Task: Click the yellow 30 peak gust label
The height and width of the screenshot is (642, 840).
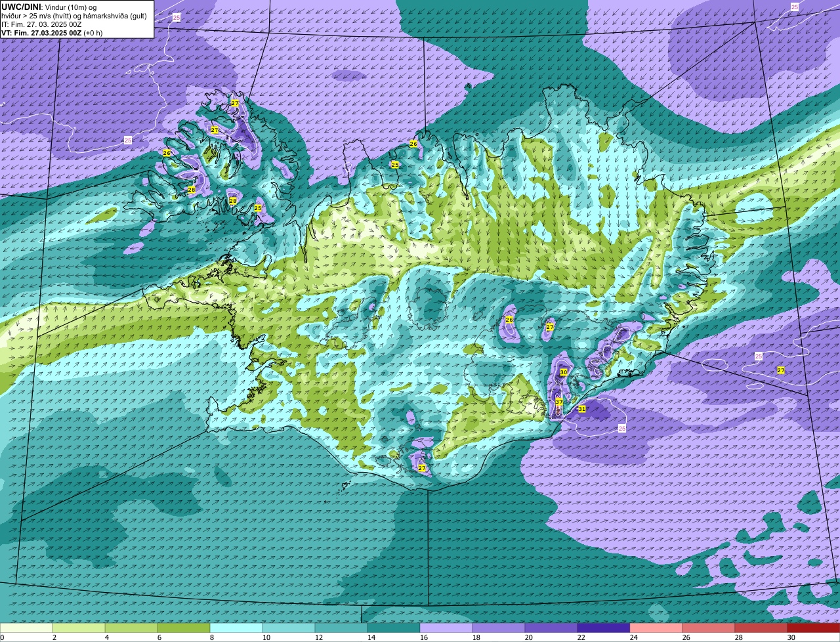Action: [564, 372]
